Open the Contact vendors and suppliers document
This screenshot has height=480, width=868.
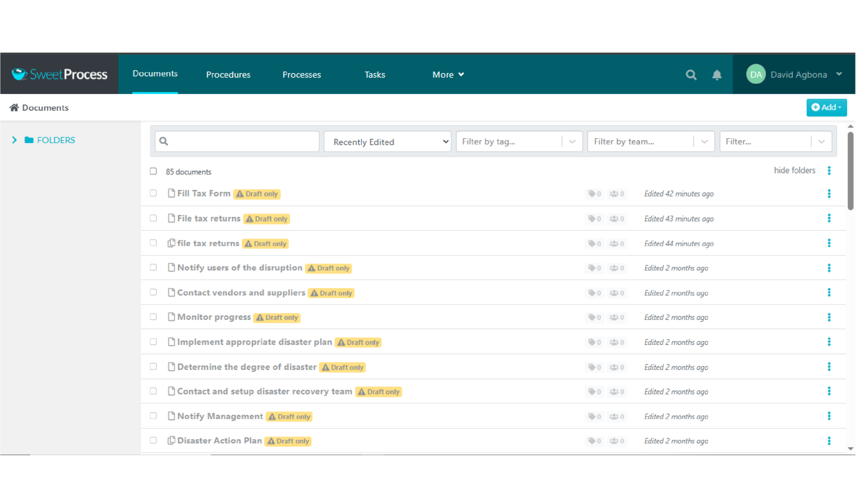coord(241,292)
